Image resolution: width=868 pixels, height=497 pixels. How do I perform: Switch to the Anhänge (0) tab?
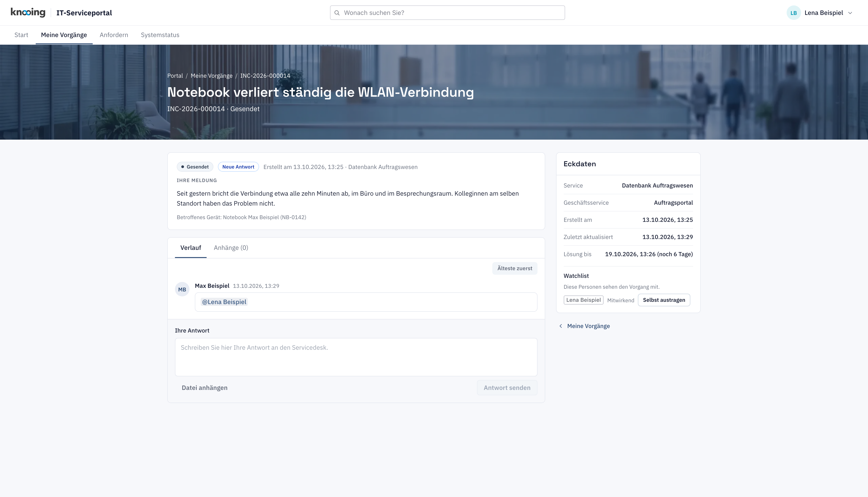(231, 248)
